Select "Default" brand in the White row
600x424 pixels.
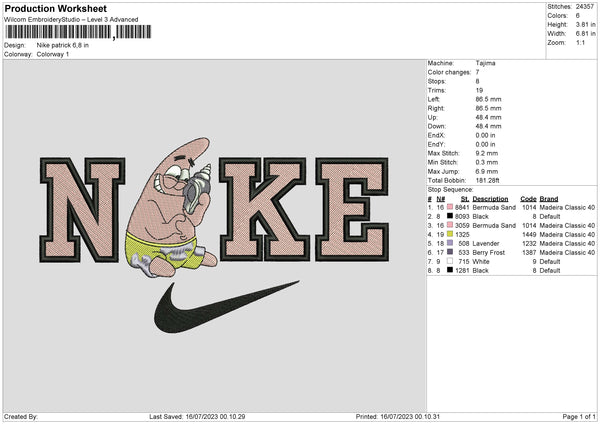coord(550,262)
